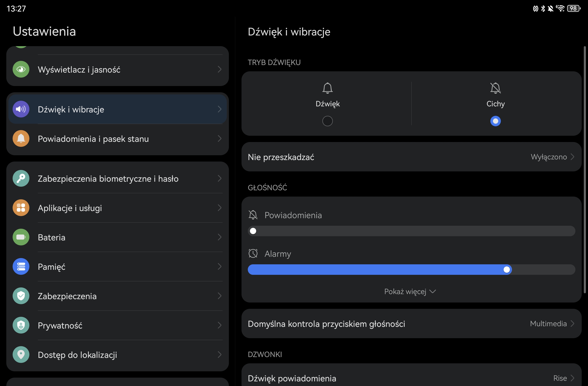Open the key Biometrics and password icon

(x=21, y=178)
